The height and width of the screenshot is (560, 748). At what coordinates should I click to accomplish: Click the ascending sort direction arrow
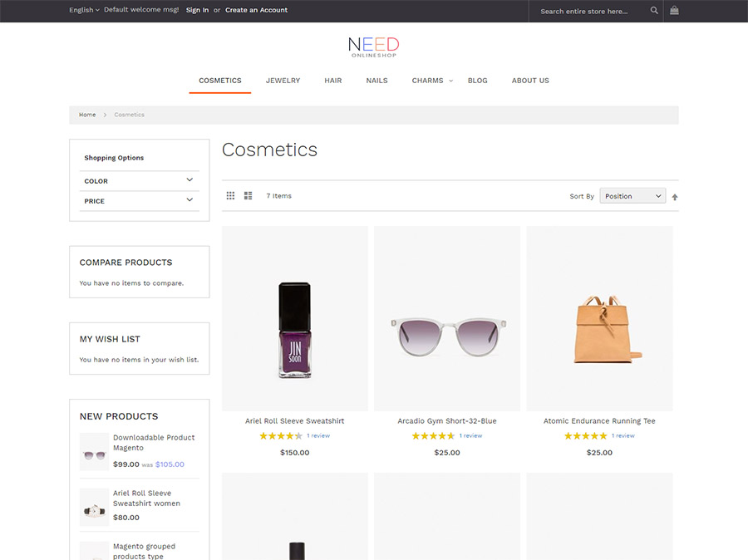tap(674, 196)
